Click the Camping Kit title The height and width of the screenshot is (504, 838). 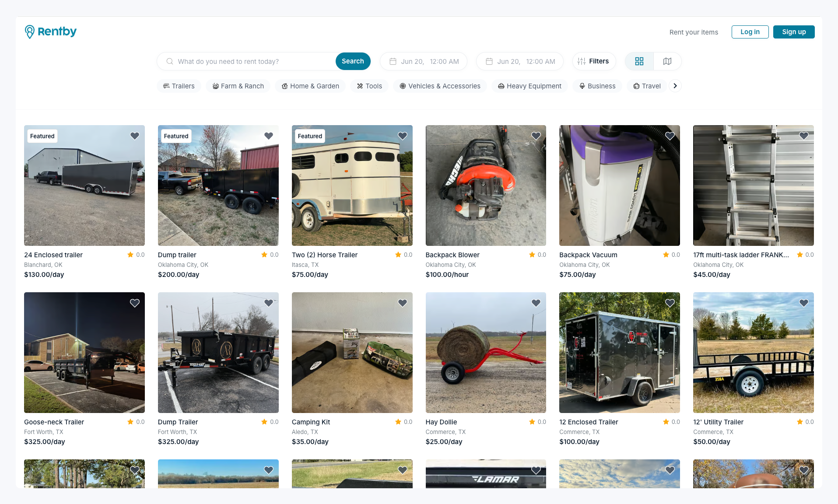click(311, 422)
